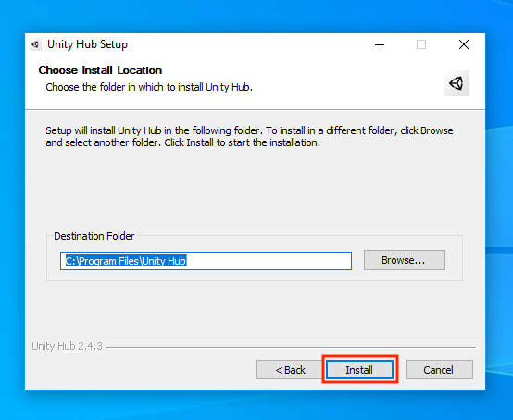
Task: Click the 'Unity Hub Setup' window title
Action: pos(87,44)
